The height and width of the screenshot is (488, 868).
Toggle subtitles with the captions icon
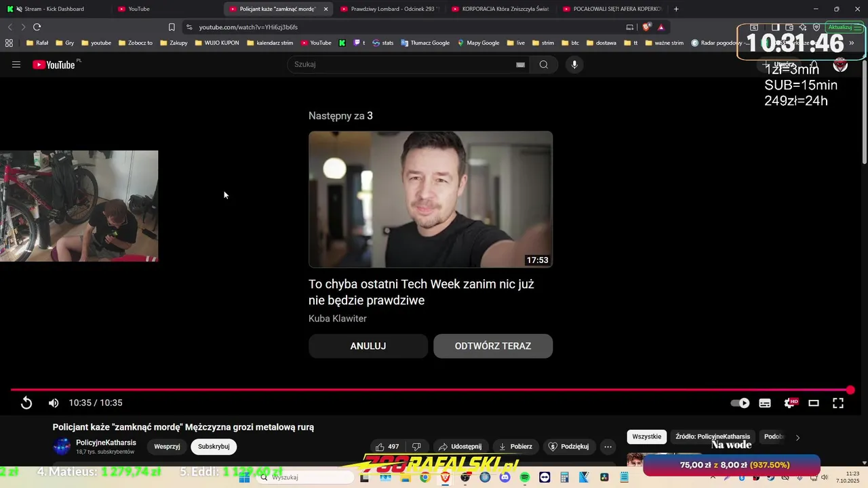coord(765,403)
